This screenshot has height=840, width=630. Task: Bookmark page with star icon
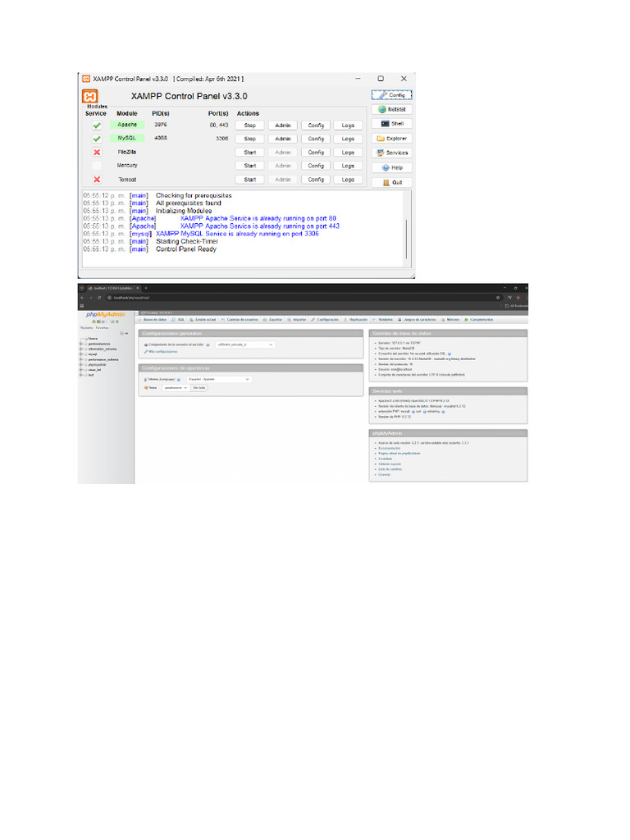pyautogui.click(x=498, y=297)
